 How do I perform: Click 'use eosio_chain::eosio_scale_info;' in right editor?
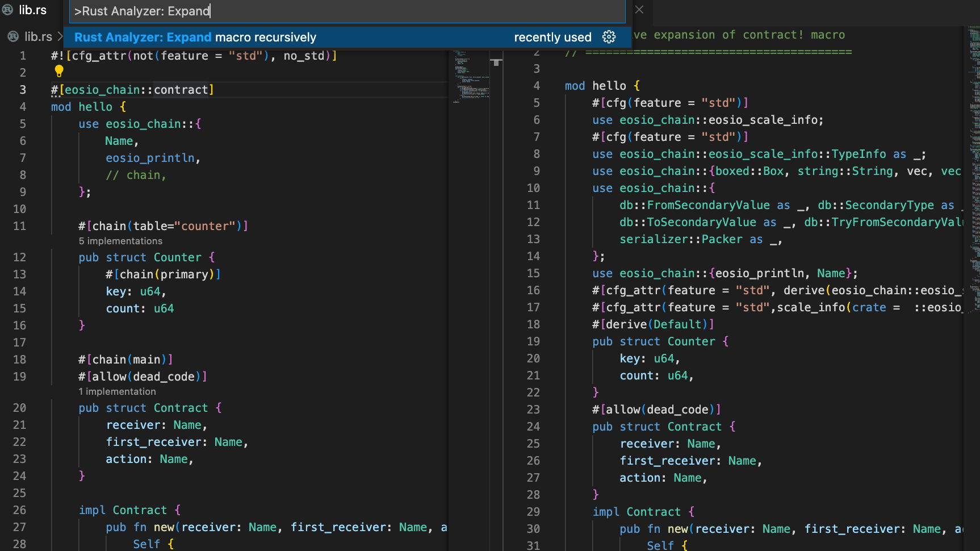(x=708, y=120)
